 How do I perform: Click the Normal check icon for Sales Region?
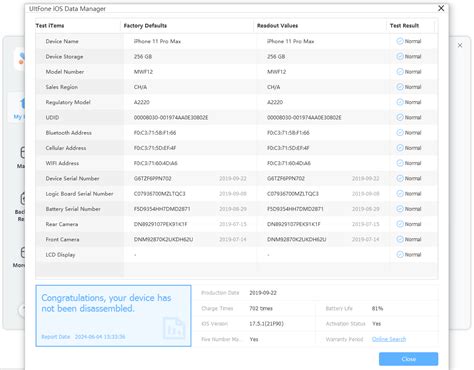(400, 87)
